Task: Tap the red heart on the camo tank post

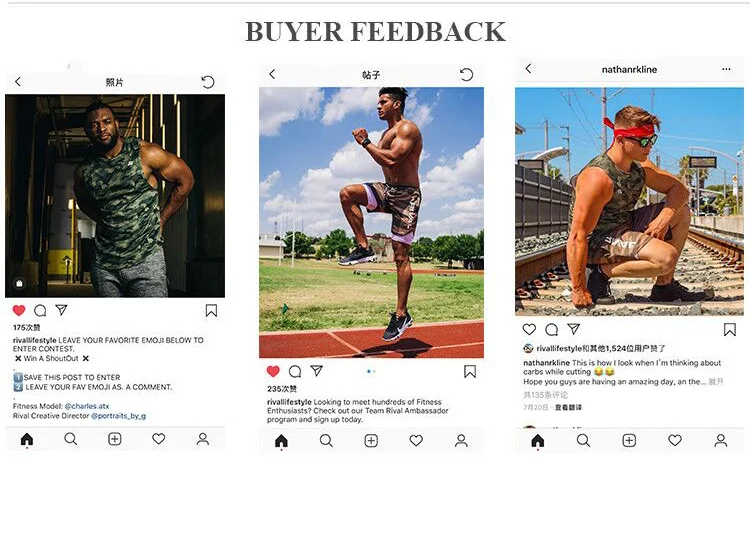Action: 19,310
